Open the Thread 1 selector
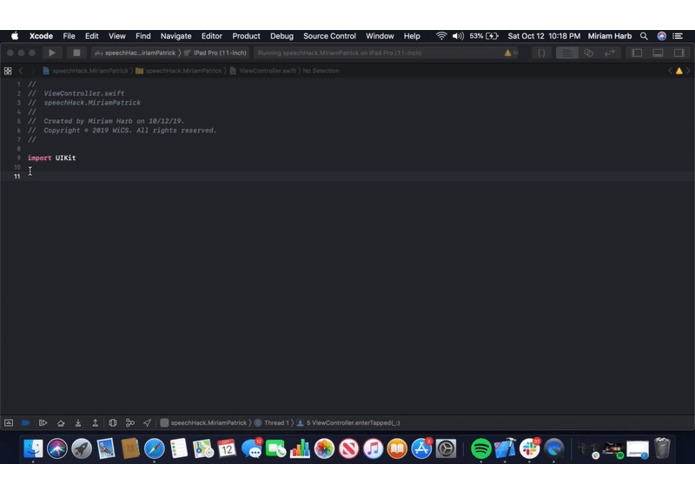Viewport: 695px width, 494px height. [271, 423]
